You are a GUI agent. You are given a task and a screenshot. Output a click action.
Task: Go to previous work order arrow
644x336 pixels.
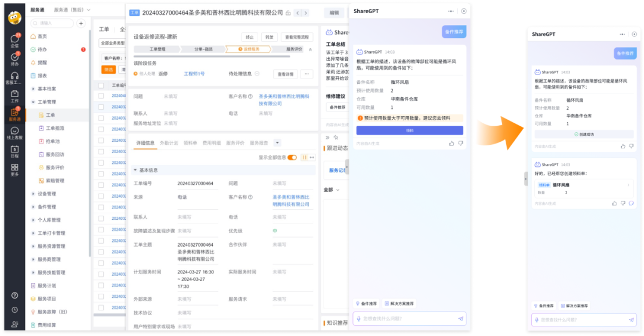click(298, 13)
